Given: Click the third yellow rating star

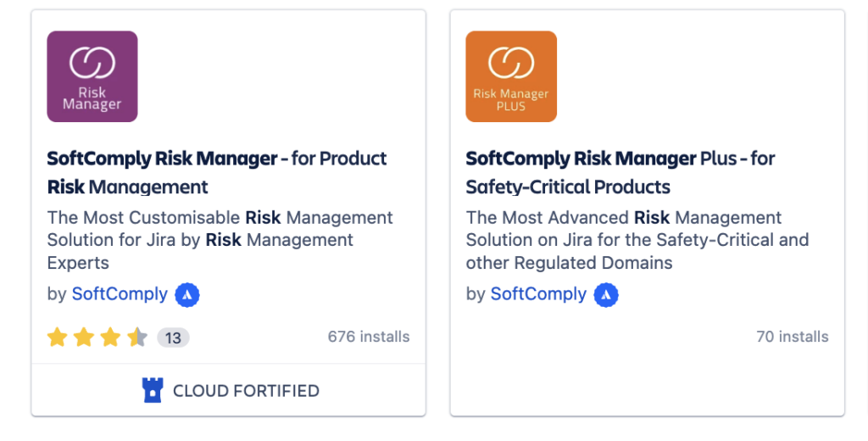Looking at the screenshot, I should coord(110,337).
